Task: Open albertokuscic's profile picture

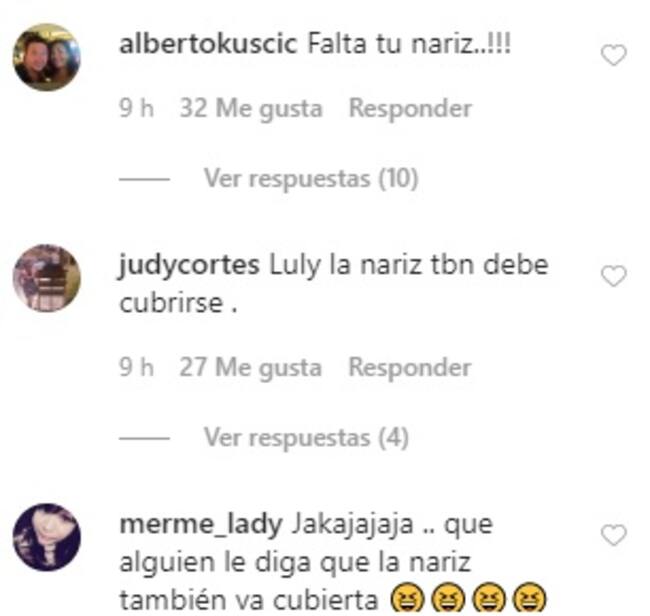Action: (x=47, y=57)
